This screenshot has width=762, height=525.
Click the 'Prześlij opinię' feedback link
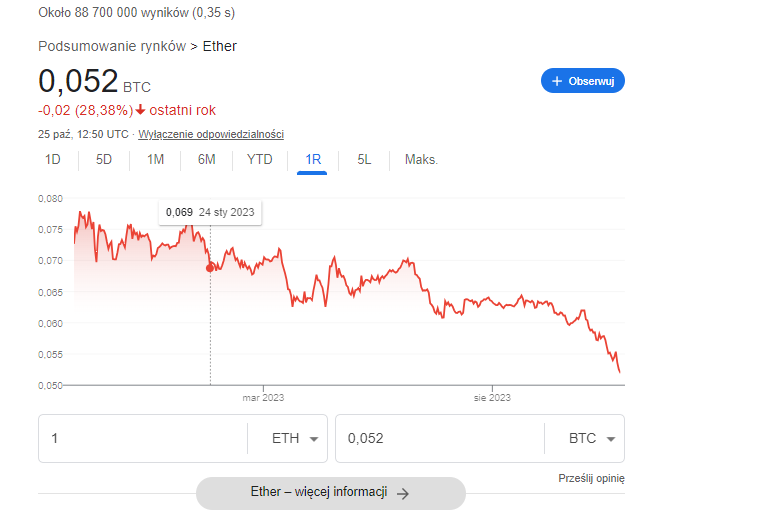[590, 479]
